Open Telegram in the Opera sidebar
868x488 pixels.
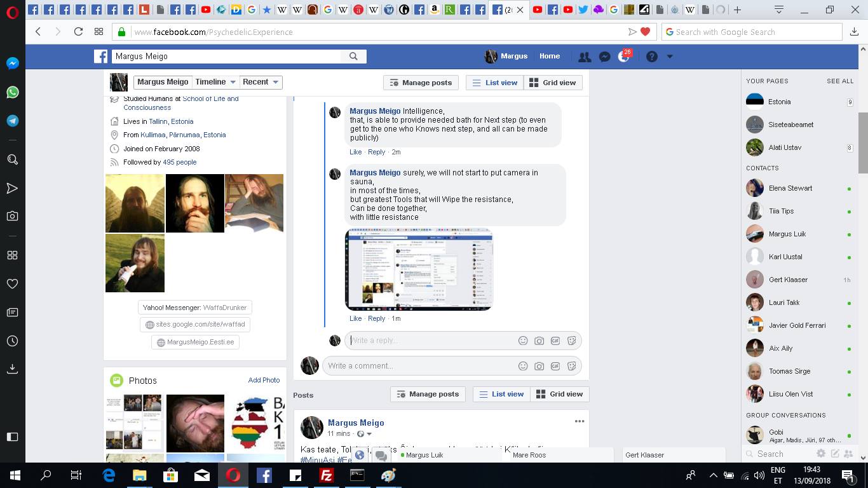tap(12, 121)
